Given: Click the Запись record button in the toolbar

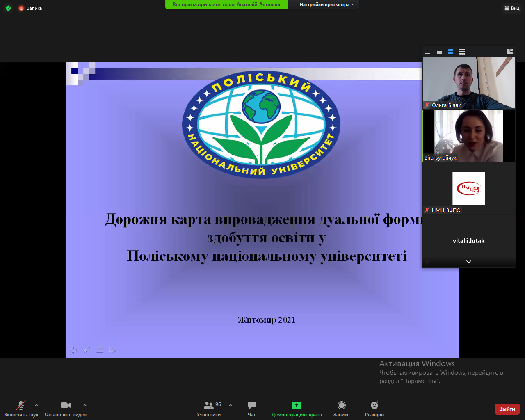Looking at the screenshot, I should (341, 409).
